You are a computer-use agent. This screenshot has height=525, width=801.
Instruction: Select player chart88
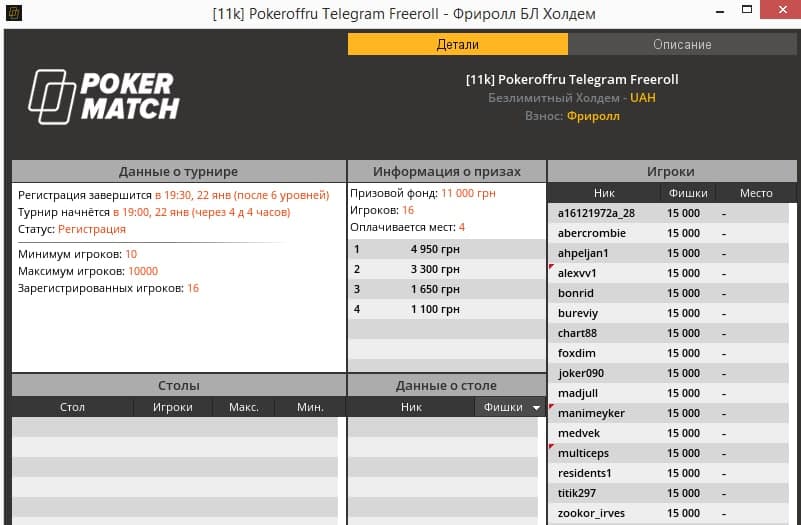[x=668, y=332]
